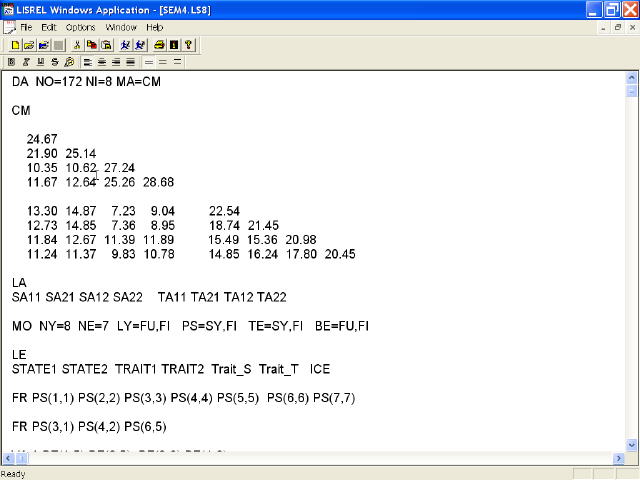This screenshot has width=640, height=480.
Task: Click the Paste clipboard icon
Action: (x=105, y=45)
